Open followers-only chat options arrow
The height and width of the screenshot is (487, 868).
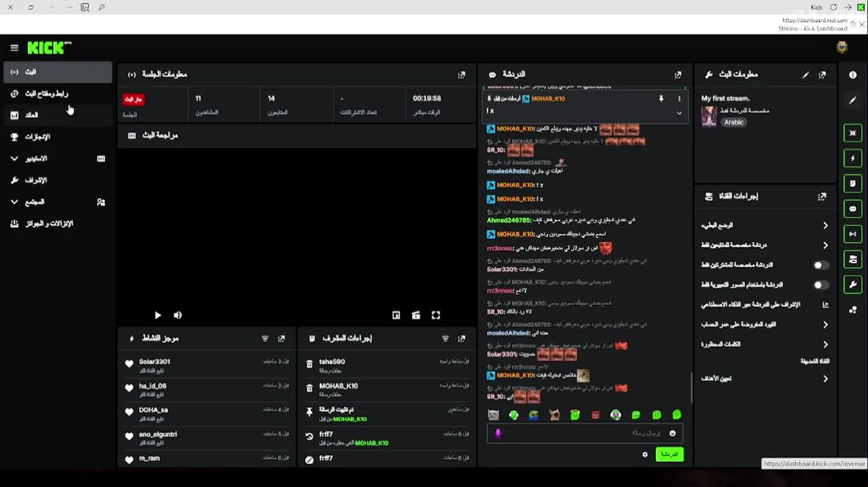click(x=825, y=245)
